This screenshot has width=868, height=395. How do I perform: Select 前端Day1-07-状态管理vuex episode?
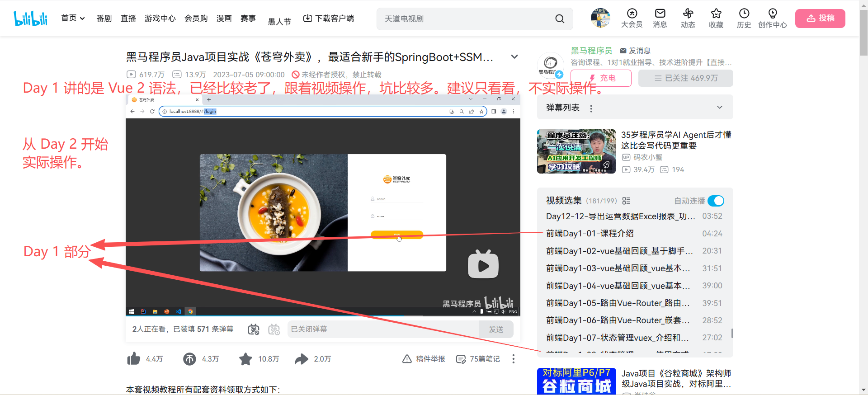[x=634, y=338]
